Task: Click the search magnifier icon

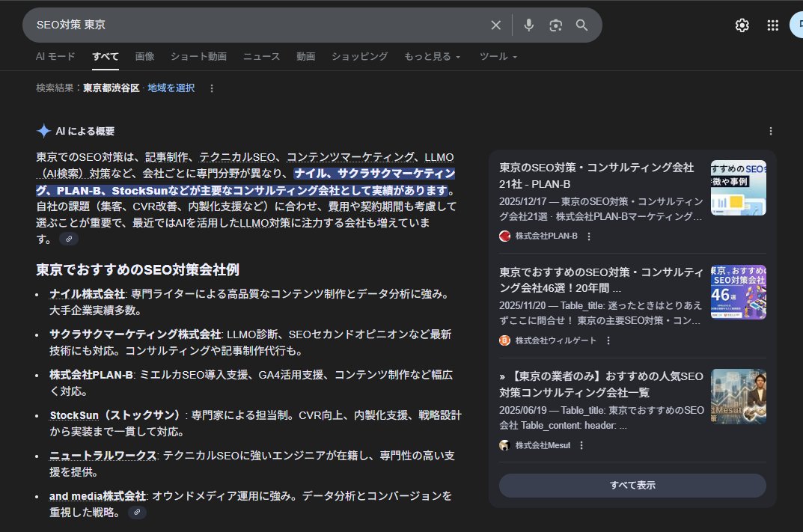Action: click(x=581, y=25)
